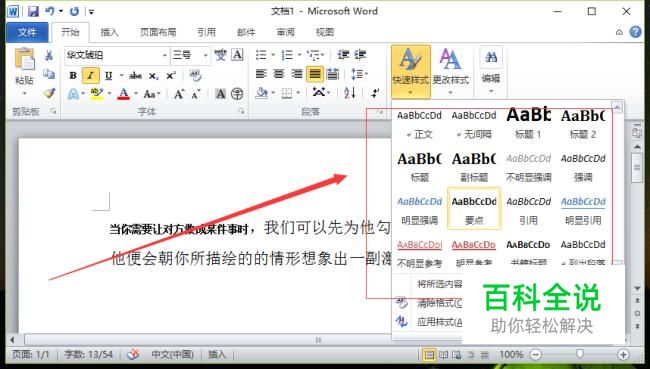Screen dimensions: 650x369
Task: Apply superscript x² formatting
Action: (x=171, y=75)
